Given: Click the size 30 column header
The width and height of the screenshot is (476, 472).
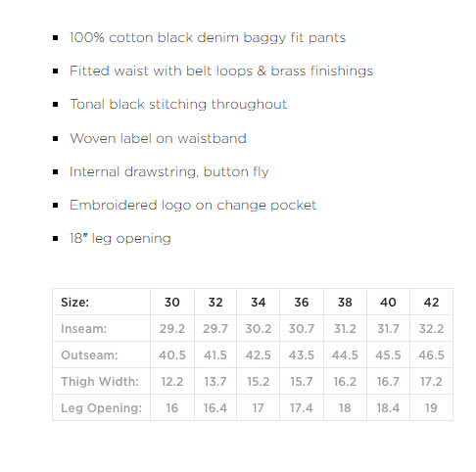Looking at the screenshot, I should (x=172, y=303).
